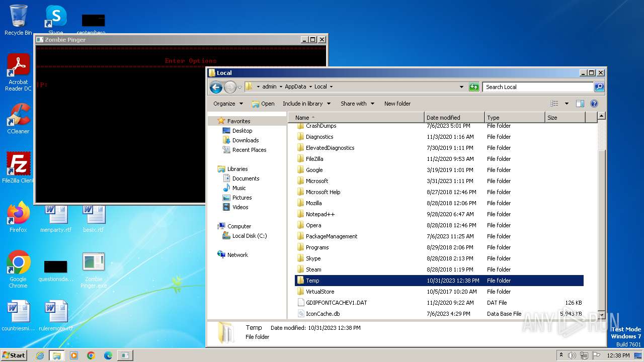The height and width of the screenshot is (362, 644).
Task: Open Internet Explorer from taskbar
Action: (x=40, y=355)
